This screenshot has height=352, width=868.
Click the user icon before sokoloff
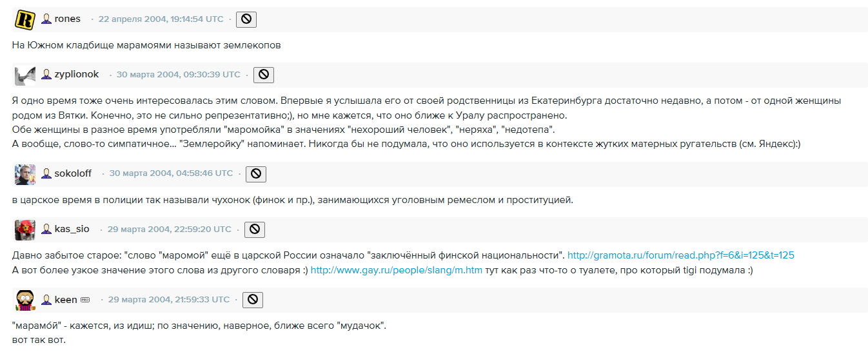click(x=46, y=173)
